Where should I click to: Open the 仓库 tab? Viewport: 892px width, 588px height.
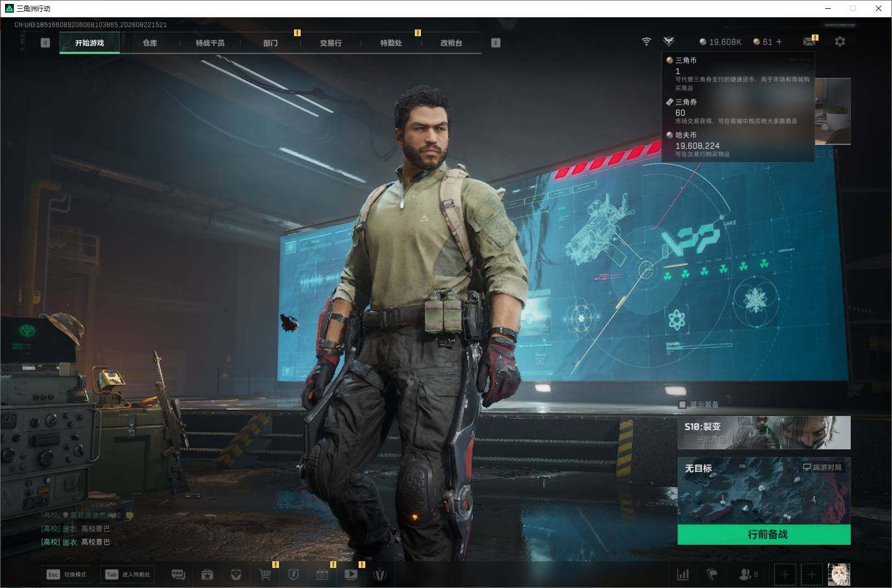click(x=150, y=43)
